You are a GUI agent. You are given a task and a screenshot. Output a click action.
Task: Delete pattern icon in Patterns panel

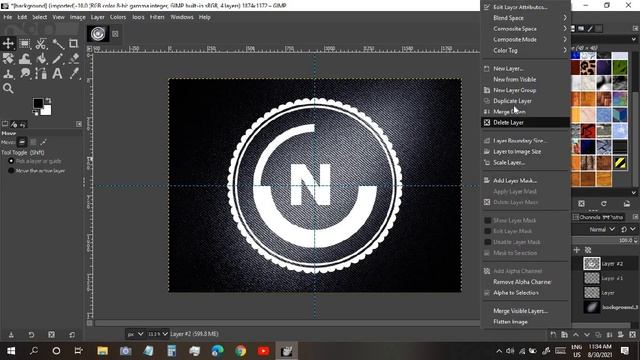point(581,203)
